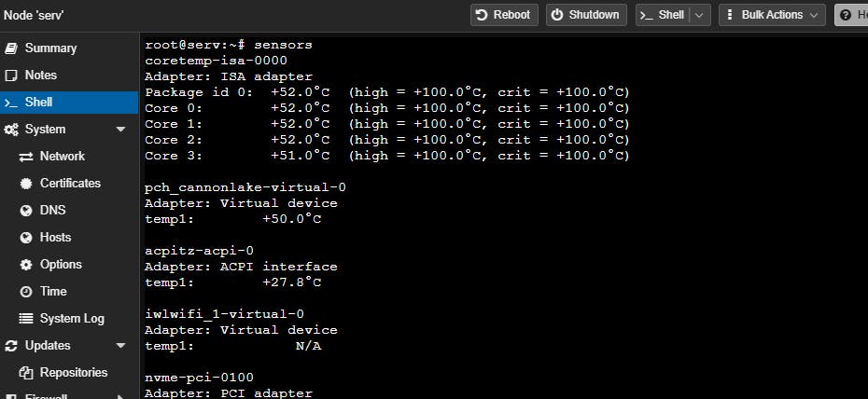Click the Repositories files icon
This screenshot has height=399, width=868.
[x=26, y=373]
